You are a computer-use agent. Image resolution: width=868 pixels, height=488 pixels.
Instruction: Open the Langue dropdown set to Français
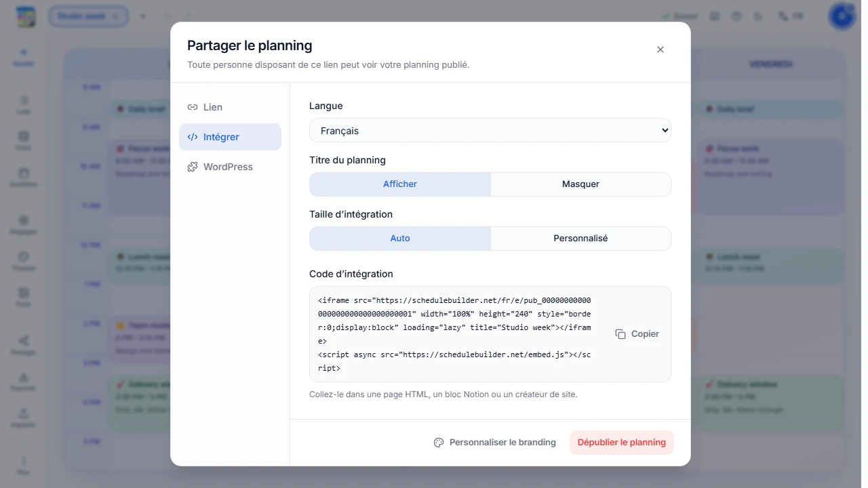[490, 131]
